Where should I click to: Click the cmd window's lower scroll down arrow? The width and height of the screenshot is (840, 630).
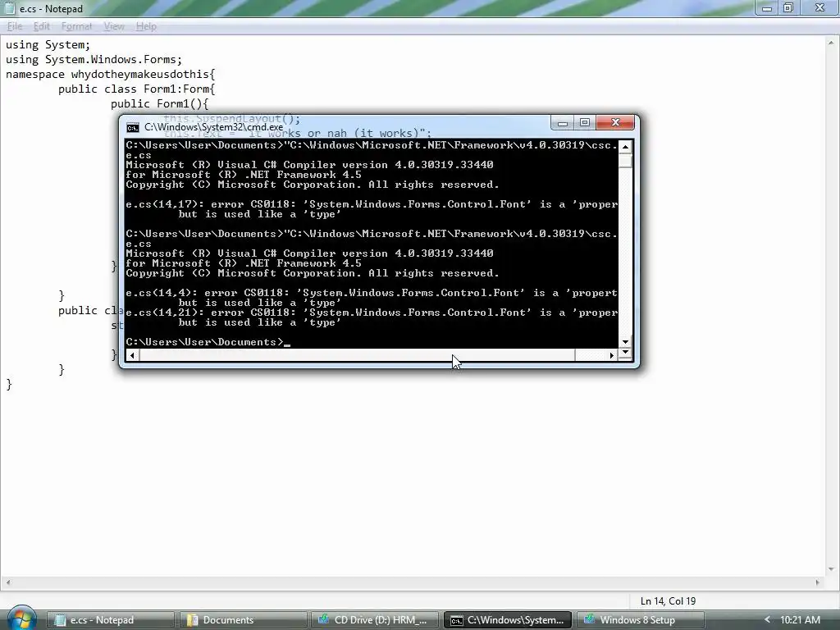(x=625, y=353)
